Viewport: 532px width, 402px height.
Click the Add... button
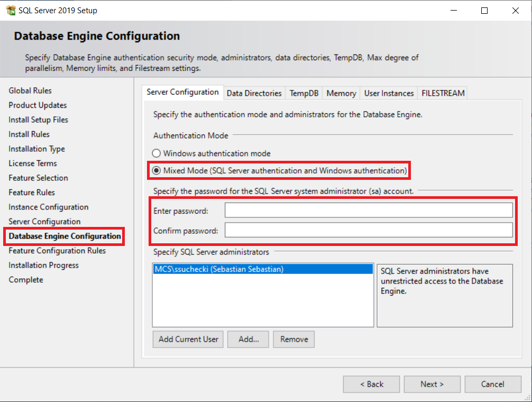coord(248,339)
